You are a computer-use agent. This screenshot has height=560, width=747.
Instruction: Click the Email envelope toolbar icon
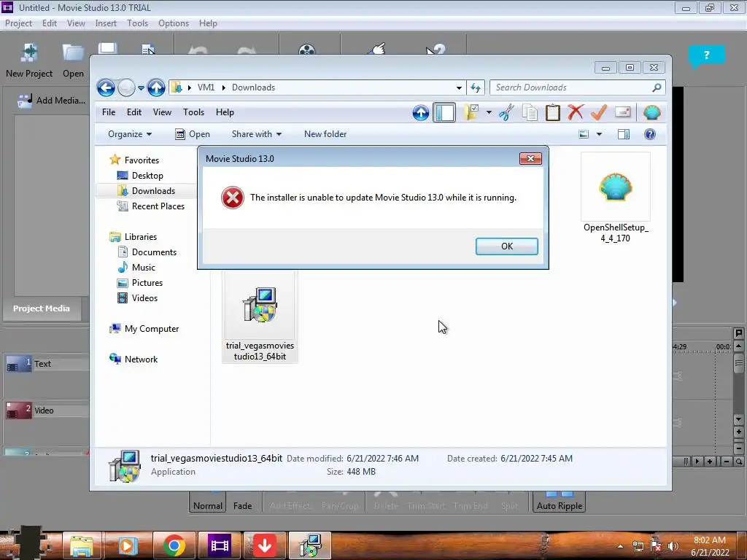click(623, 112)
